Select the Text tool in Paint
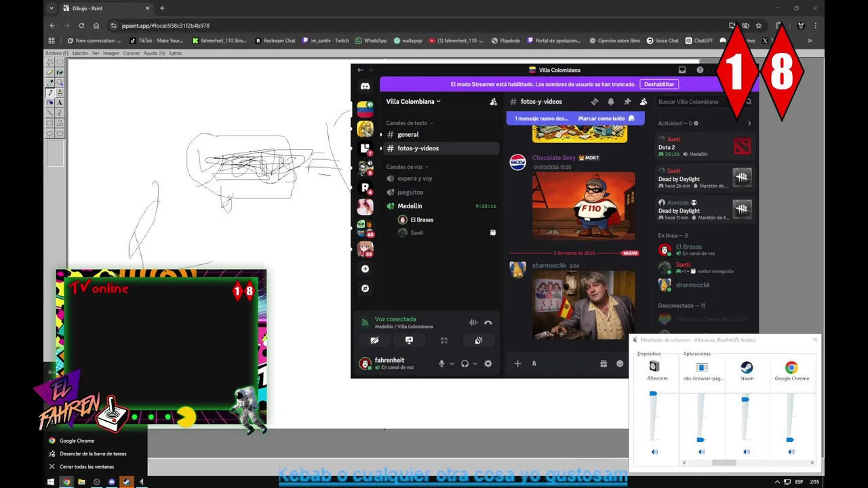Viewport: 868px width, 488px height. [60, 103]
